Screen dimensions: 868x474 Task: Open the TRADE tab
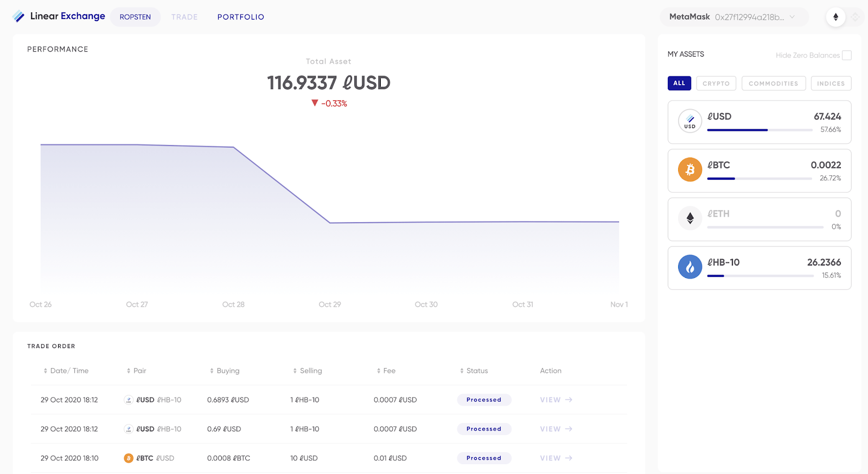click(184, 17)
